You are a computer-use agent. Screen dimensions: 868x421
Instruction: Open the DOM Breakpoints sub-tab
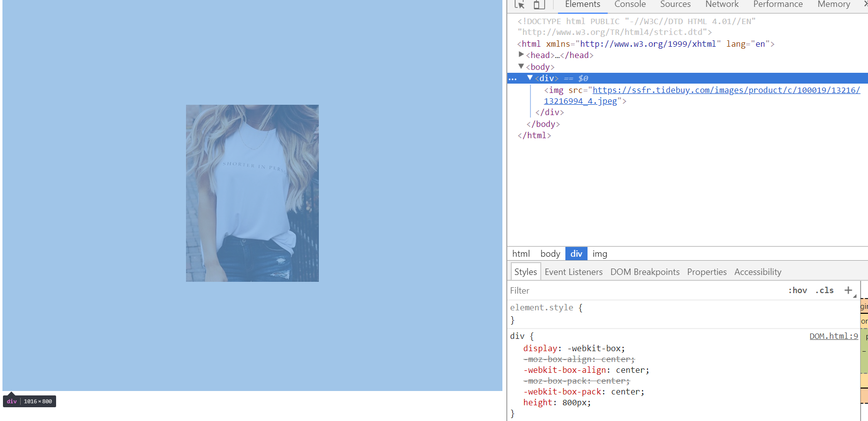click(x=645, y=272)
